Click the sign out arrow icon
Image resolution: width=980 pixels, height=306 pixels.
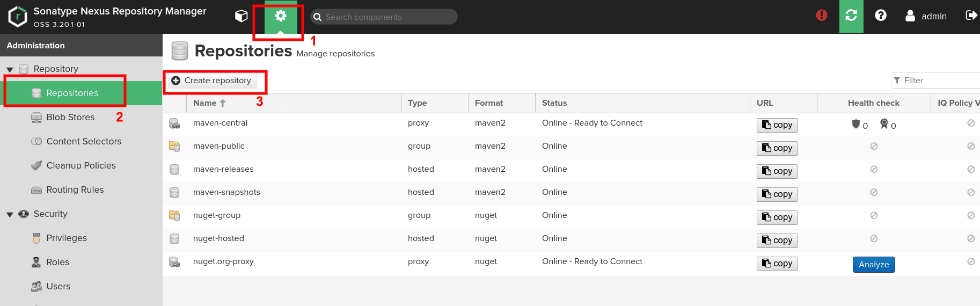(971, 16)
